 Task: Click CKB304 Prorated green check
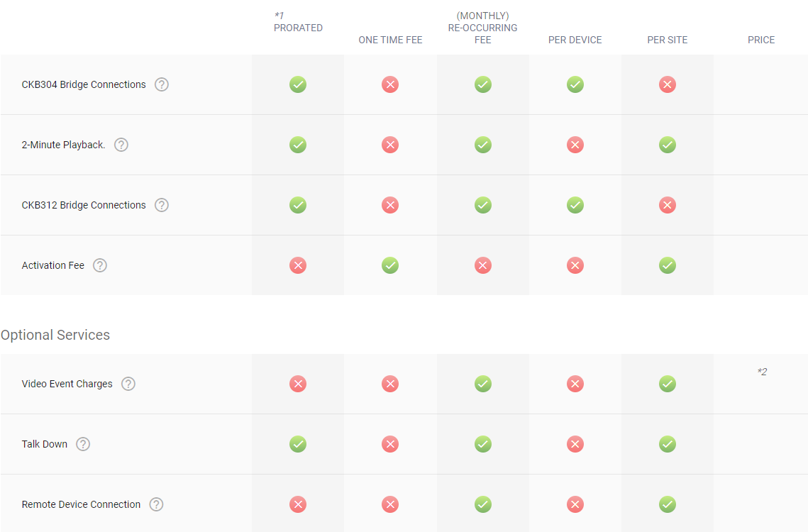[x=298, y=84]
